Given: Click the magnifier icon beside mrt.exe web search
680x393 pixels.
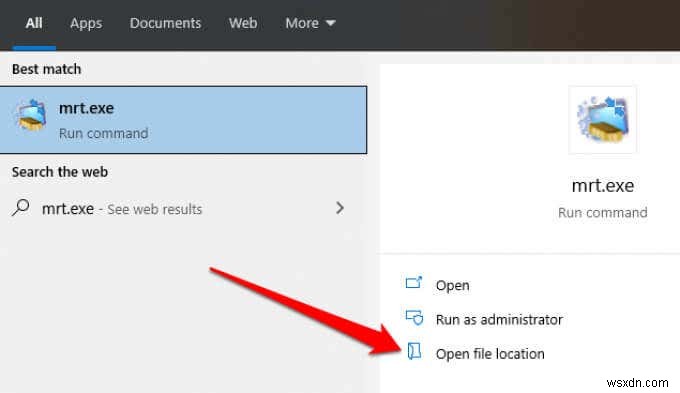Looking at the screenshot, I should (x=20, y=208).
